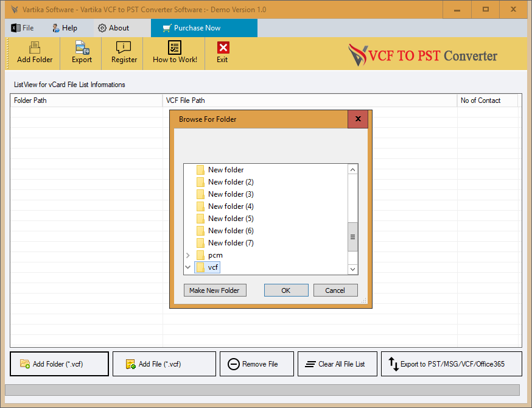Select the pcm folder
The width and height of the screenshot is (532, 408).
point(215,255)
